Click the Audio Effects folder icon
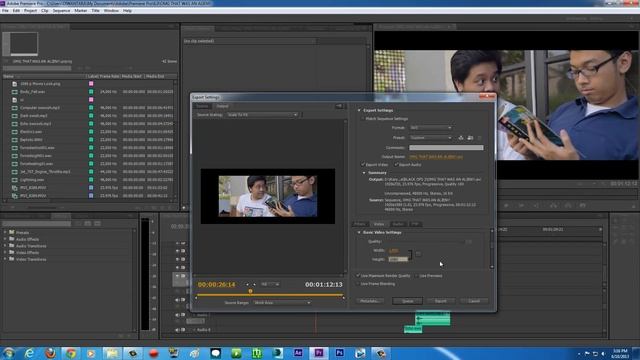640x360 pixels. coord(12,239)
